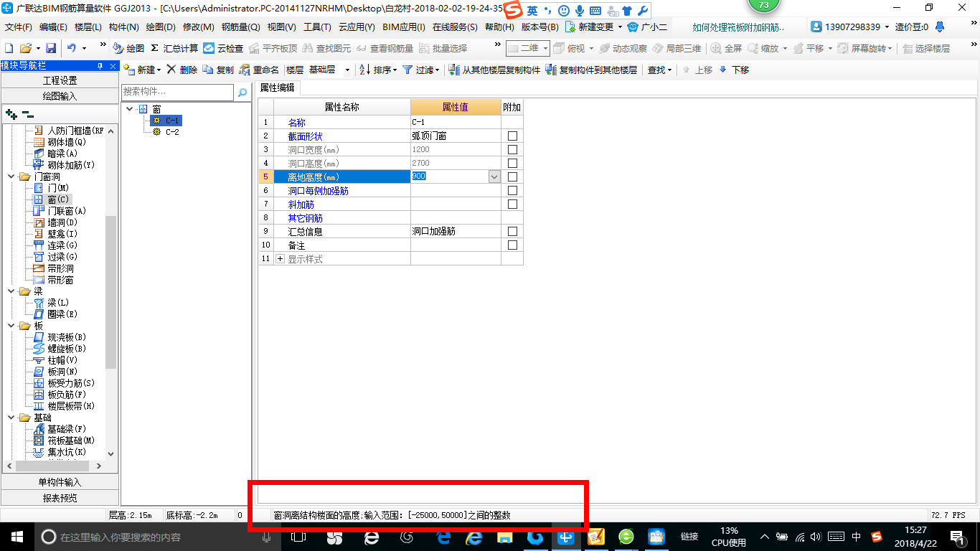Viewport: 980px width, 551px height.
Task: Select C-2 window component
Action: (x=172, y=132)
